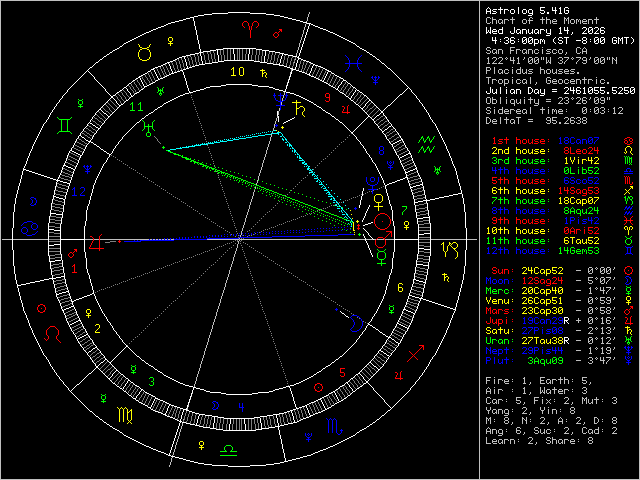
Task: Click the 'Obliquity = 23°26'09"' line
Action: [x=548, y=101]
